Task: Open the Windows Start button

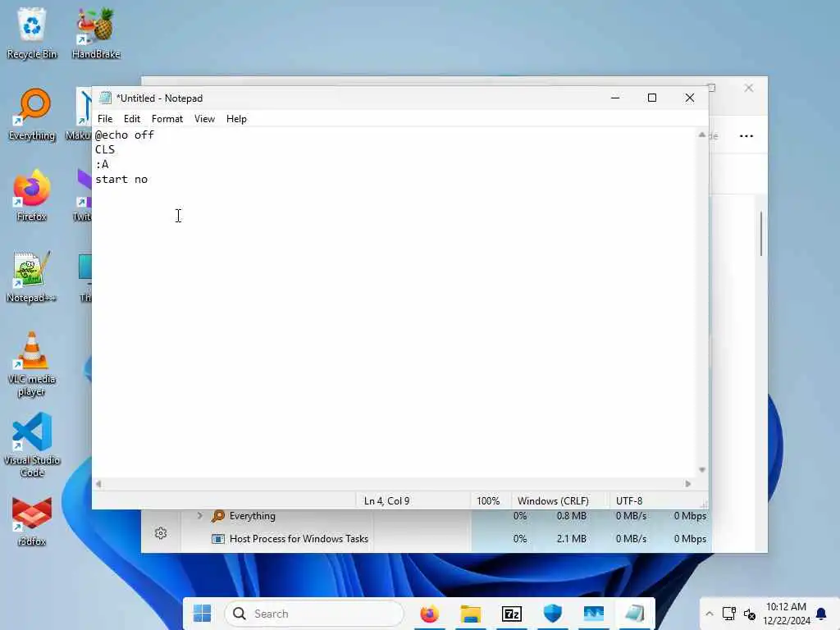Action: (x=202, y=614)
